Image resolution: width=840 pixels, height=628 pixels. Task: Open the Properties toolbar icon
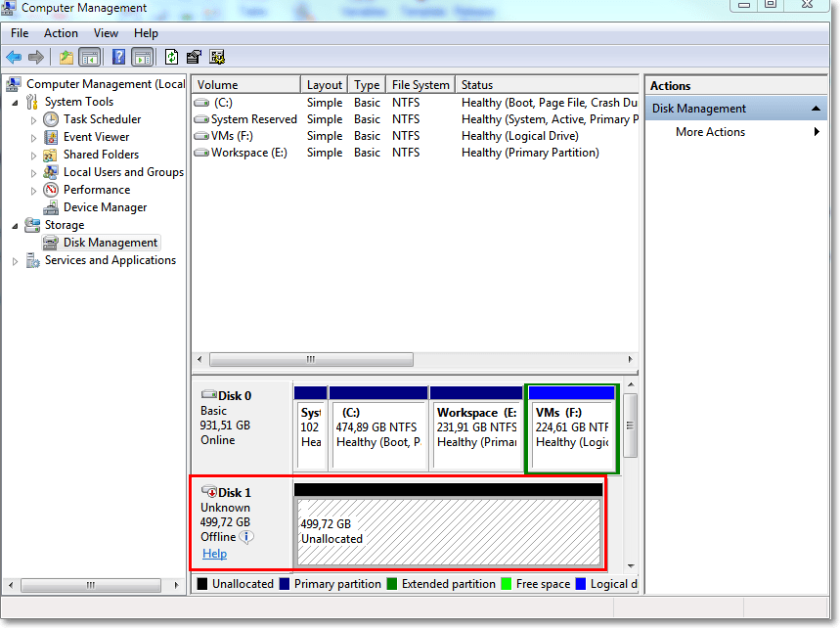click(x=194, y=58)
